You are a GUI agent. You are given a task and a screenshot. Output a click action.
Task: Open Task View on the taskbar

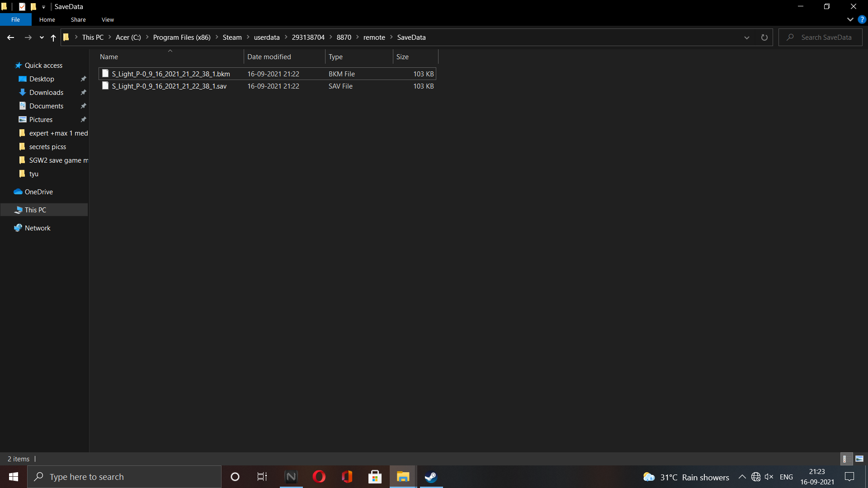coord(262,477)
